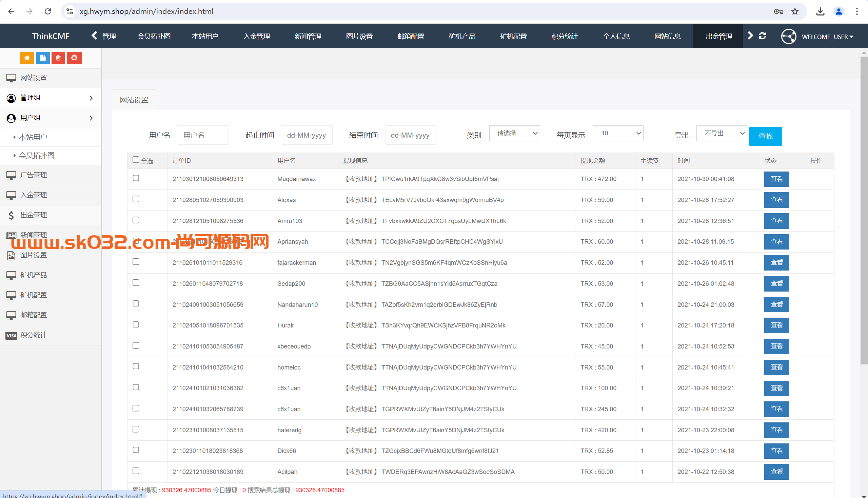Click order ID 211022121038018030189

click(x=208, y=472)
